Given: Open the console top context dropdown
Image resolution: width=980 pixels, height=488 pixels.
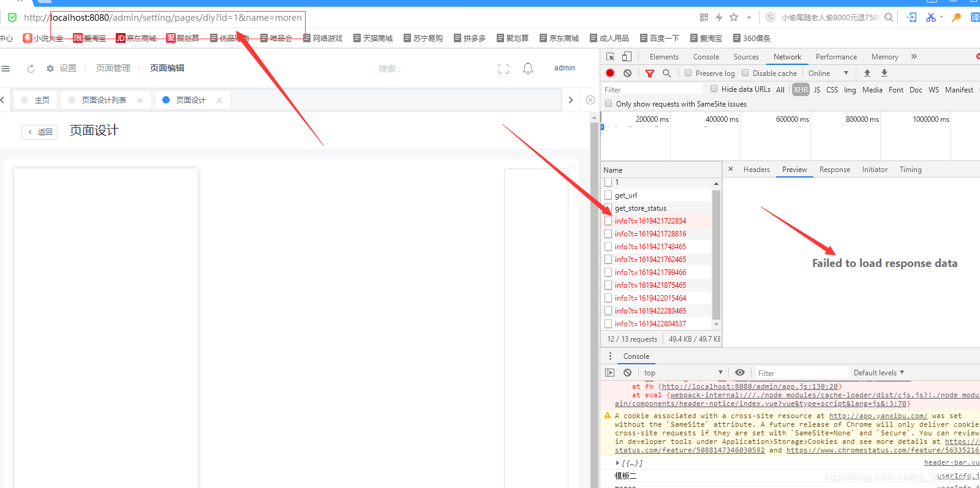Looking at the screenshot, I should (x=683, y=372).
